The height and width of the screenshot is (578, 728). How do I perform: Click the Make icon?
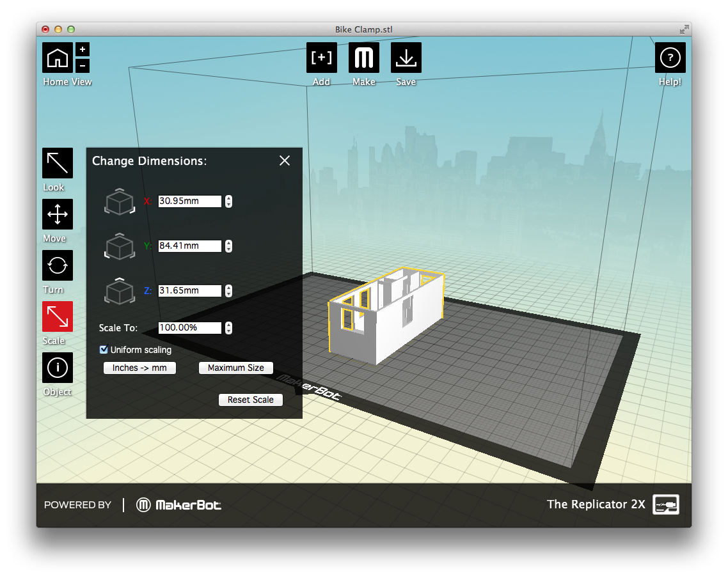tap(363, 57)
